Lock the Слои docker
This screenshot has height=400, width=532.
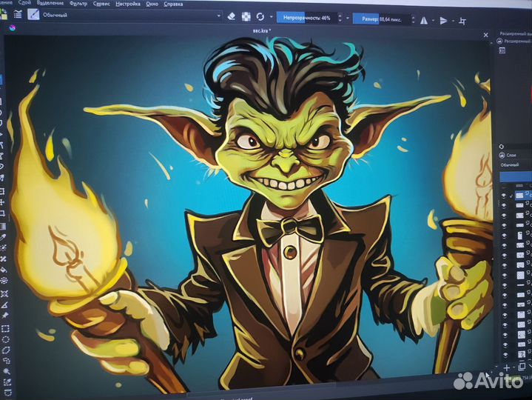[x=502, y=155]
